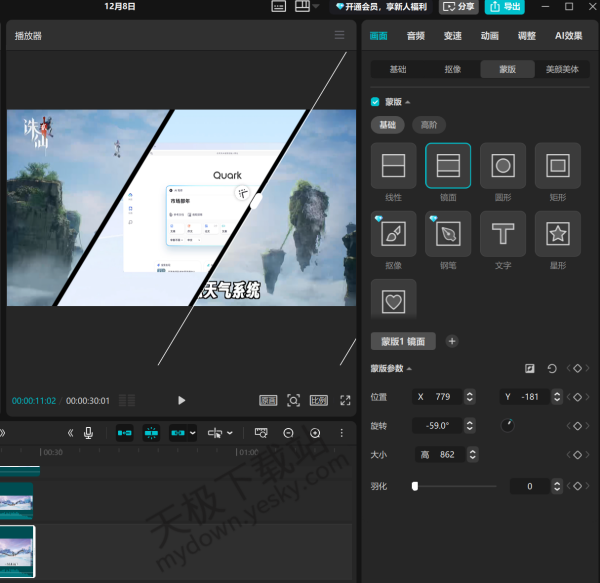The image size is (600, 583).
Task: Add a keyframe for 旋转 rotation
Action: point(577,426)
